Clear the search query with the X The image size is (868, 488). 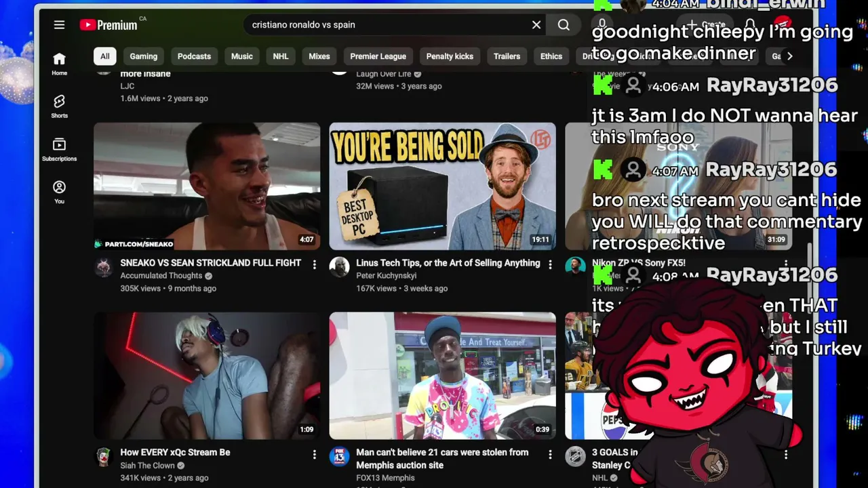(x=536, y=24)
